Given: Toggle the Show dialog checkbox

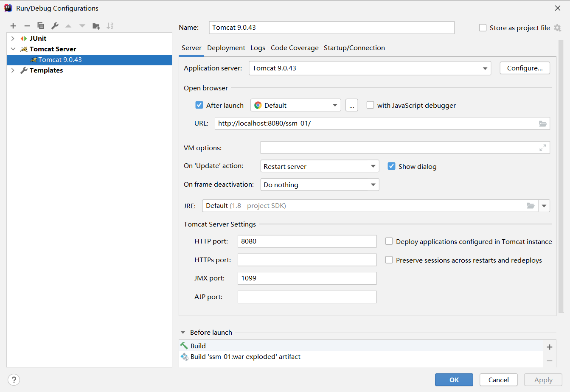Looking at the screenshot, I should (391, 166).
